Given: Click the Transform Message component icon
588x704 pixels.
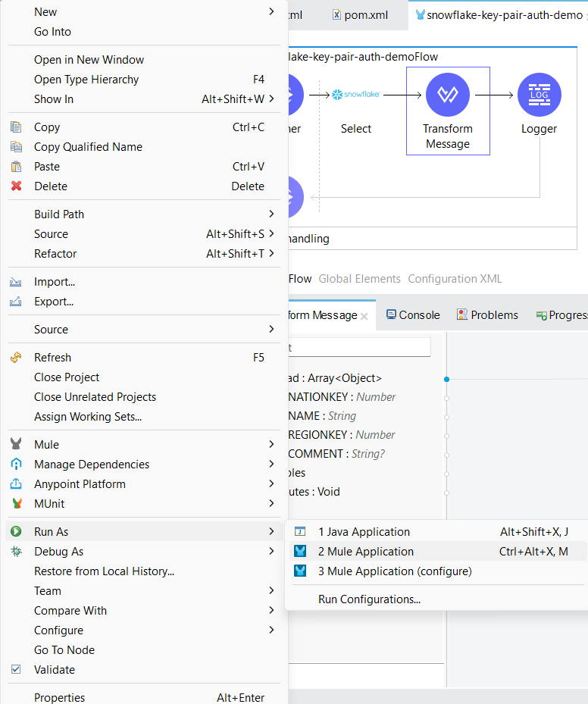Looking at the screenshot, I should tap(447, 95).
